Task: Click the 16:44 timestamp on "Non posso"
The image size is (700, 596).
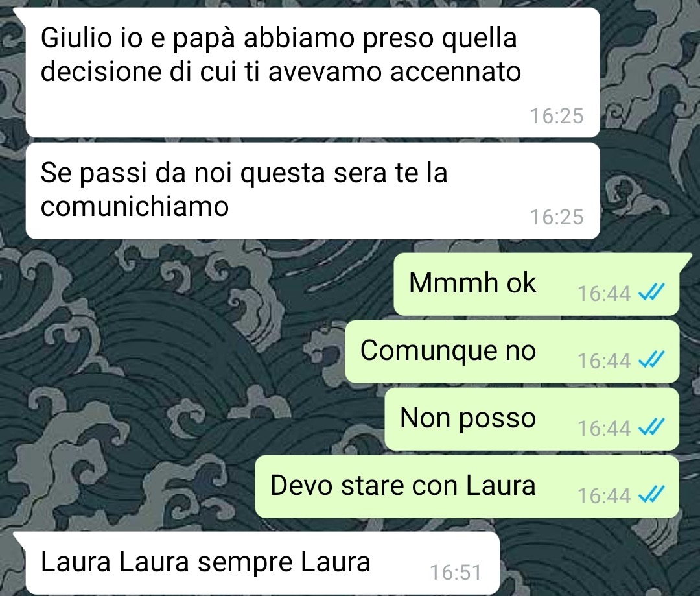Action: point(604,428)
